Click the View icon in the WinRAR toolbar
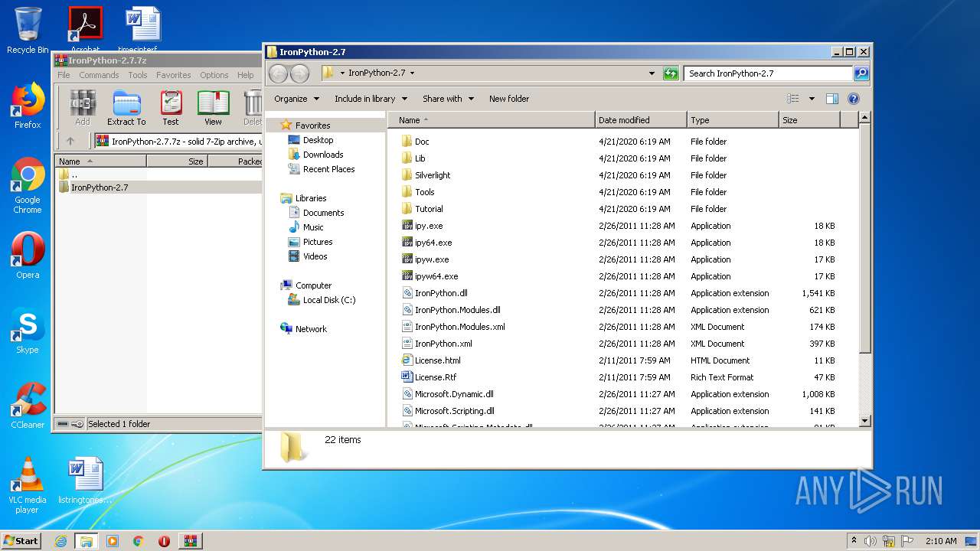The height and width of the screenshot is (551, 980). point(213,108)
